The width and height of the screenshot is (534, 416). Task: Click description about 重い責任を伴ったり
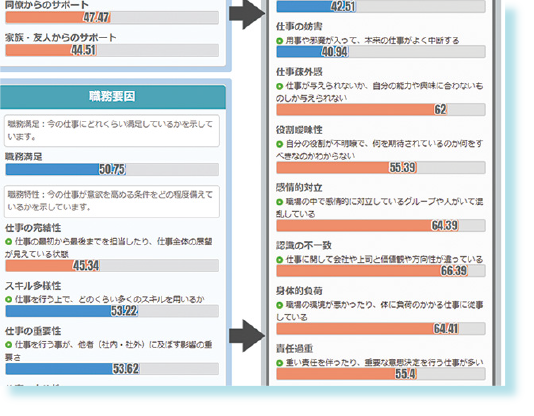click(384, 363)
